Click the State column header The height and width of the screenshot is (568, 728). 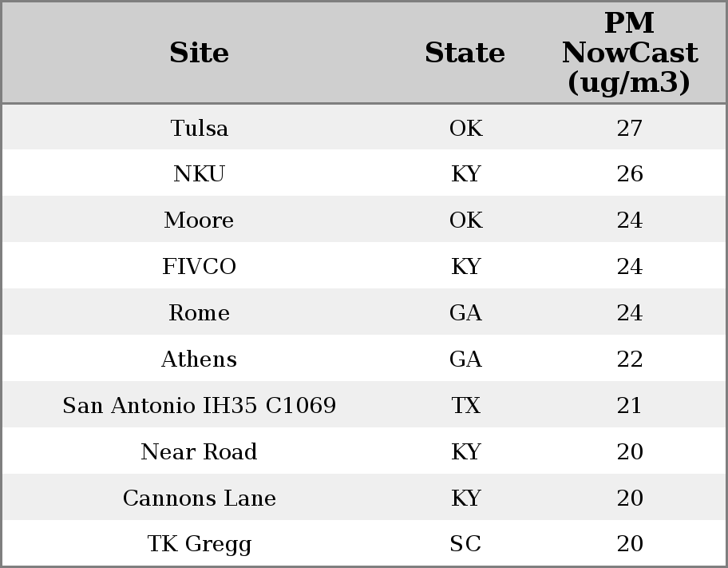[x=465, y=53]
